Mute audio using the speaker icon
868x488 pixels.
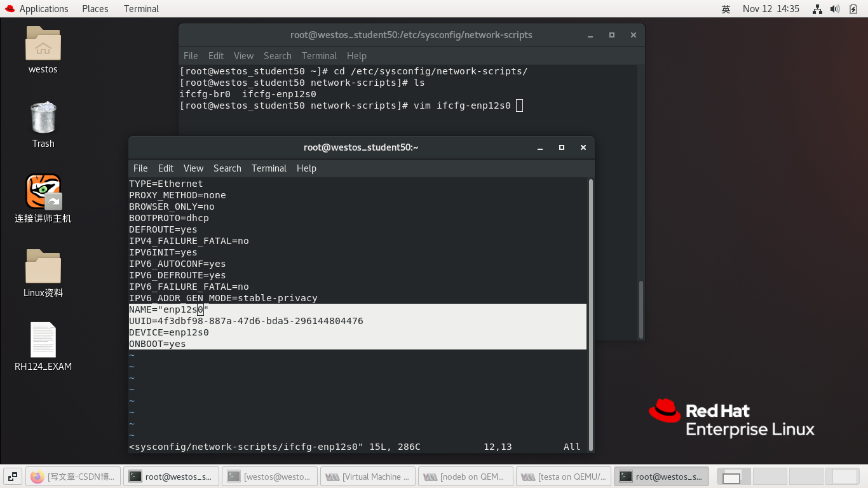(x=833, y=8)
